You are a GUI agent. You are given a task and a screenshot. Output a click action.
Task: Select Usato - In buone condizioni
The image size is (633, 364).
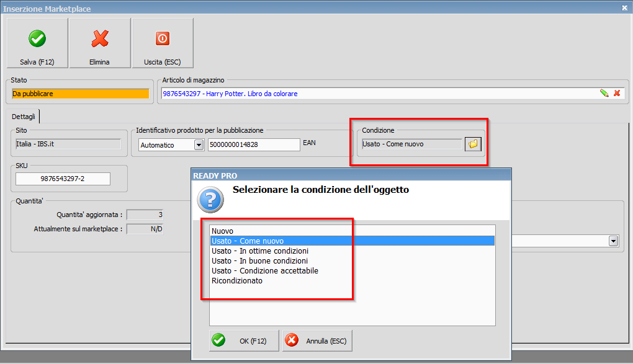[x=352, y=260]
